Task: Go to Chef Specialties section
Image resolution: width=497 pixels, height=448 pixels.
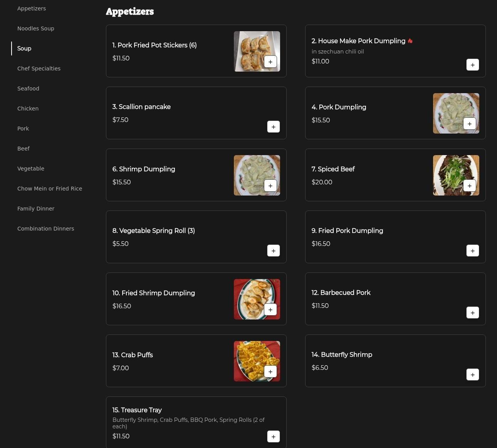Action: click(x=39, y=69)
